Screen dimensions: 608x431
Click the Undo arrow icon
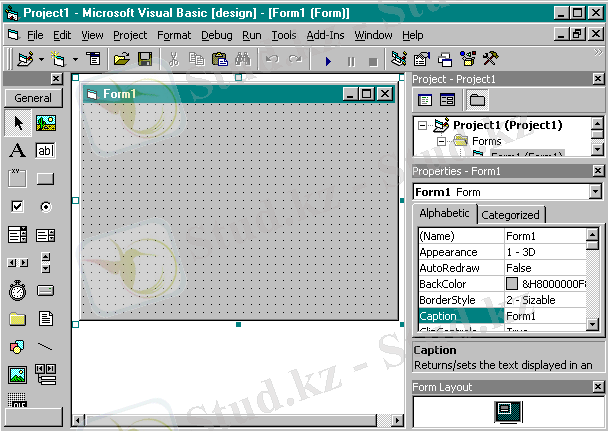(x=272, y=59)
